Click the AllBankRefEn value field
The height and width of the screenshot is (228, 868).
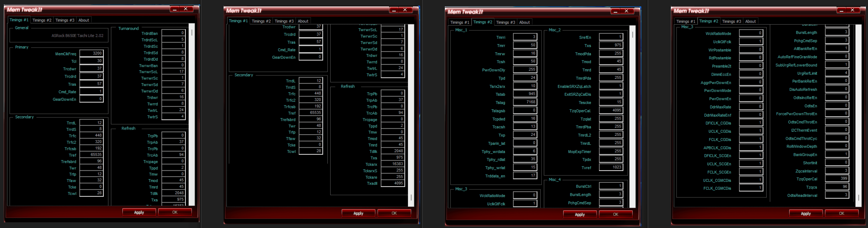(x=837, y=48)
